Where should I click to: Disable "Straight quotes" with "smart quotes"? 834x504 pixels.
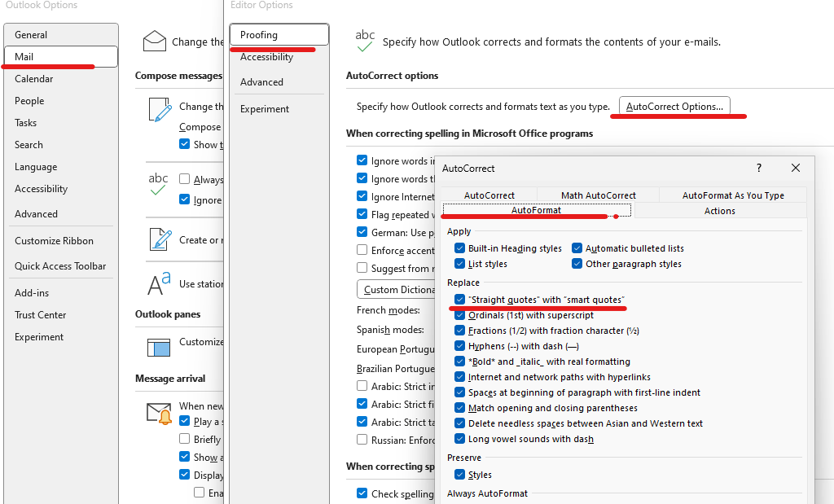pos(460,299)
